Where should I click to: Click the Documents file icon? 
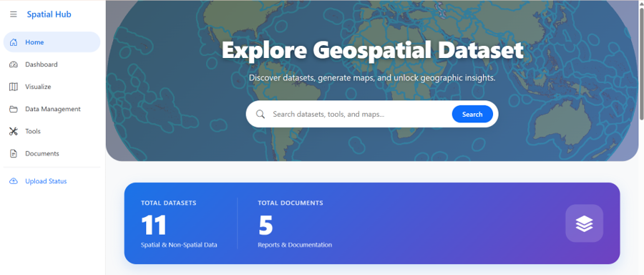[x=14, y=153]
